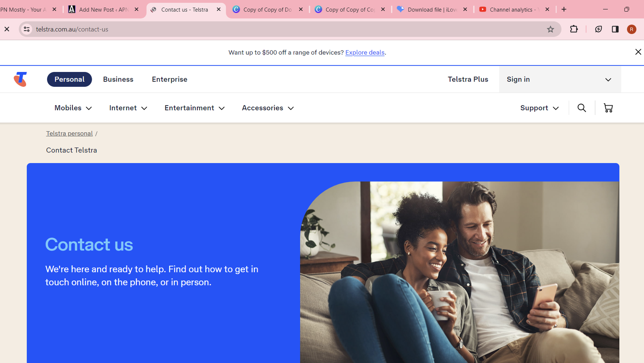Open the Entertainment dropdown
The width and height of the screenshot is (644, 363).
pos(194,108)
